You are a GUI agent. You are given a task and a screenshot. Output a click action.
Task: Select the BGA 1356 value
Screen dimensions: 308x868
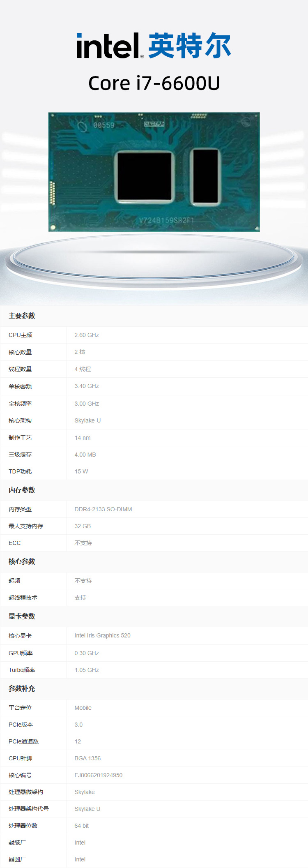pos(87,758)
